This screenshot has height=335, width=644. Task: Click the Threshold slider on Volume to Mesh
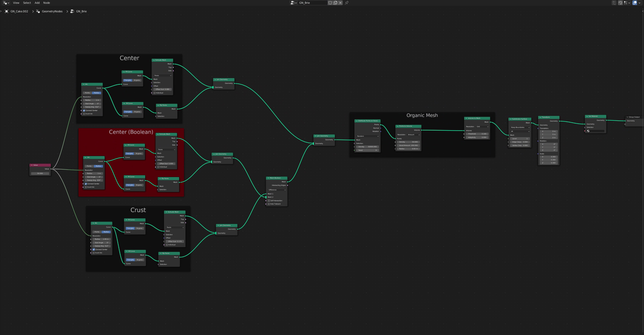(x=477, y=134)
